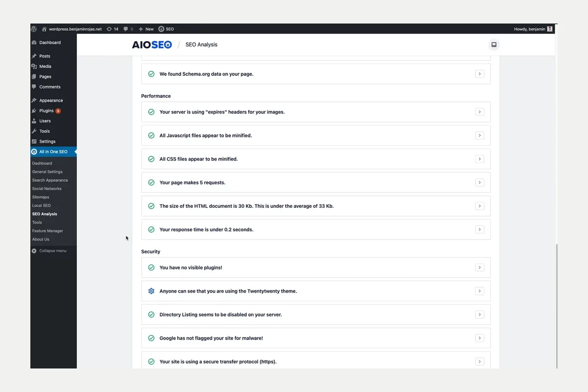This screenshot has height=392, width=588.
Task: Open Tools under All in One SEO
Action: point(37,222)
